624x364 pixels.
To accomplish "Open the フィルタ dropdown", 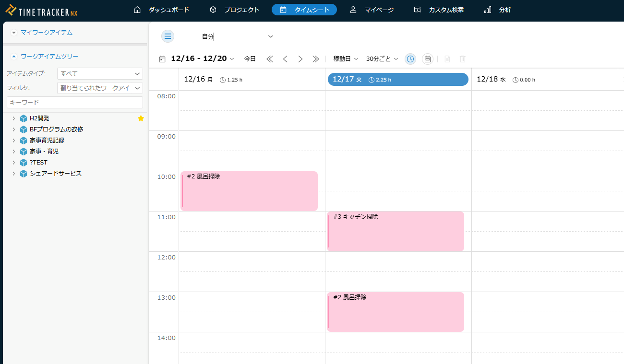I will pos(100,88).
